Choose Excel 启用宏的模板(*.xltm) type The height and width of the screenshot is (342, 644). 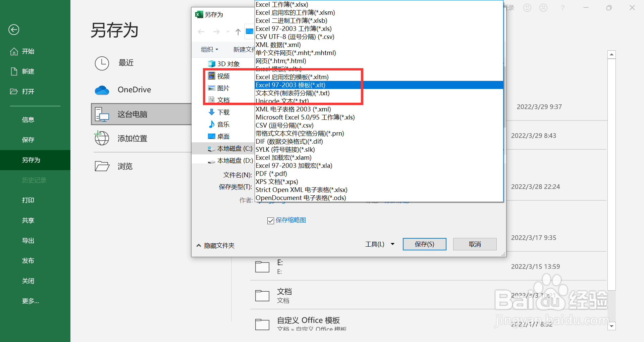coord(379,77)
